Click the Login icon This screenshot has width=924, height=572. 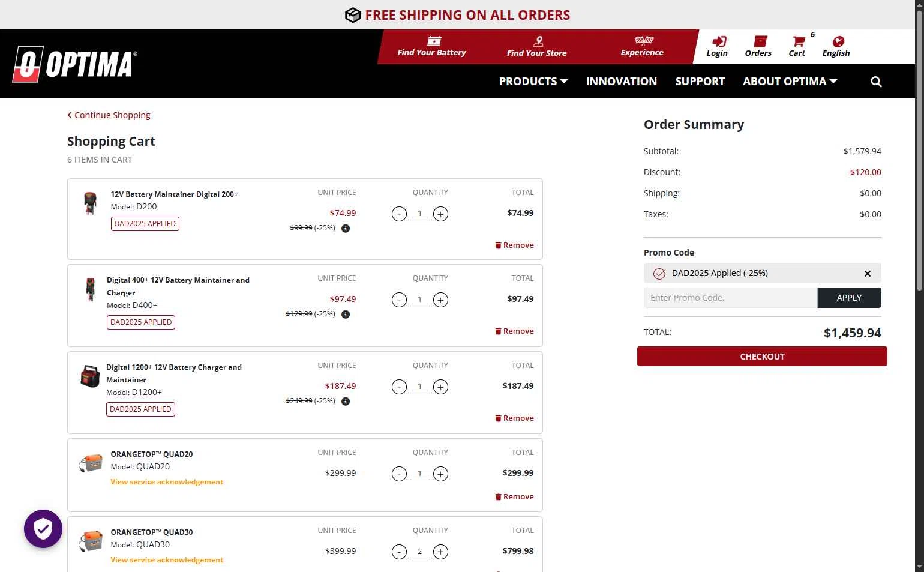[717, 47]
